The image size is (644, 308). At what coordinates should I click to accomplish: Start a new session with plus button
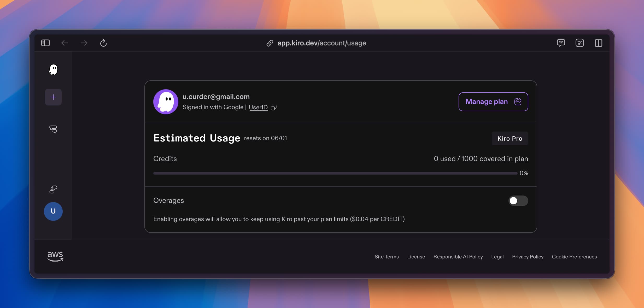click(53, 97)
